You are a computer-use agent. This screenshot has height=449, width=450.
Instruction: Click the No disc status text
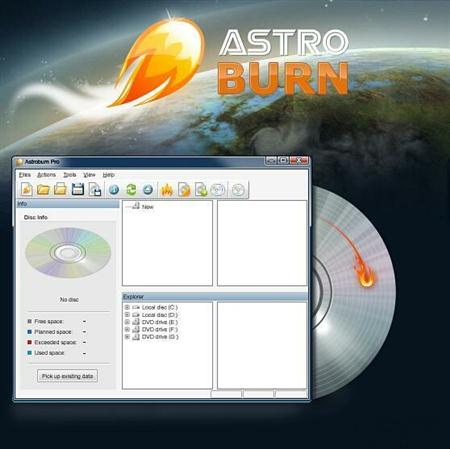coord(69,300)
